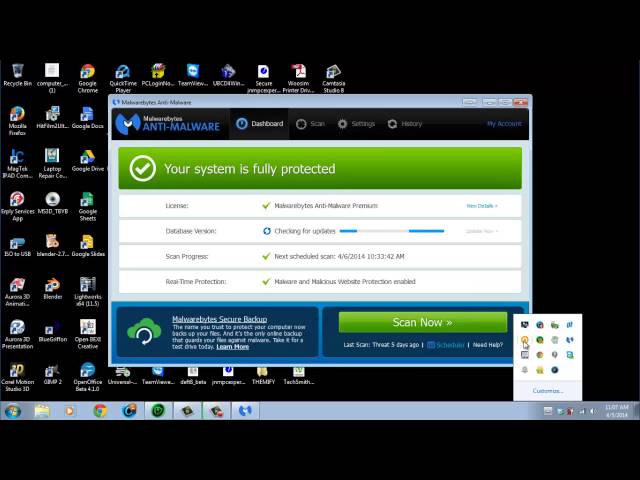Select the GIMP 2 desktop icon
This screenshot has height=480, width=640.
click(x=53, y=374)
